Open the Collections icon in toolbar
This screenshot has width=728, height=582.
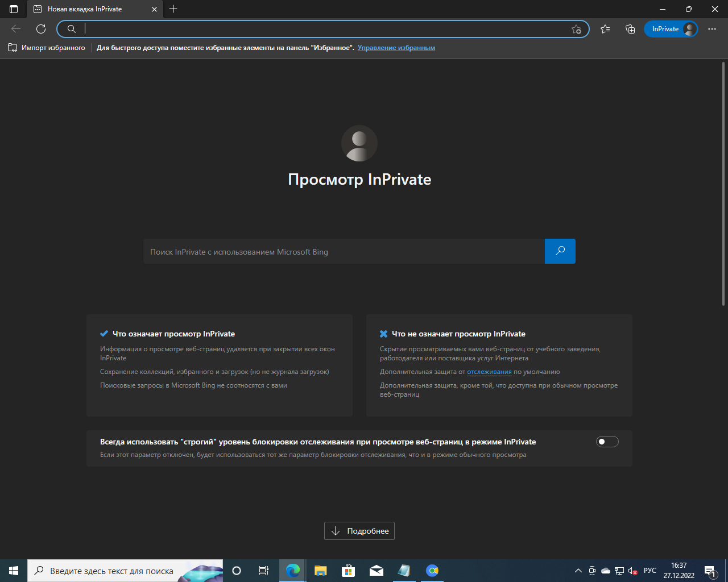point(630,29)
